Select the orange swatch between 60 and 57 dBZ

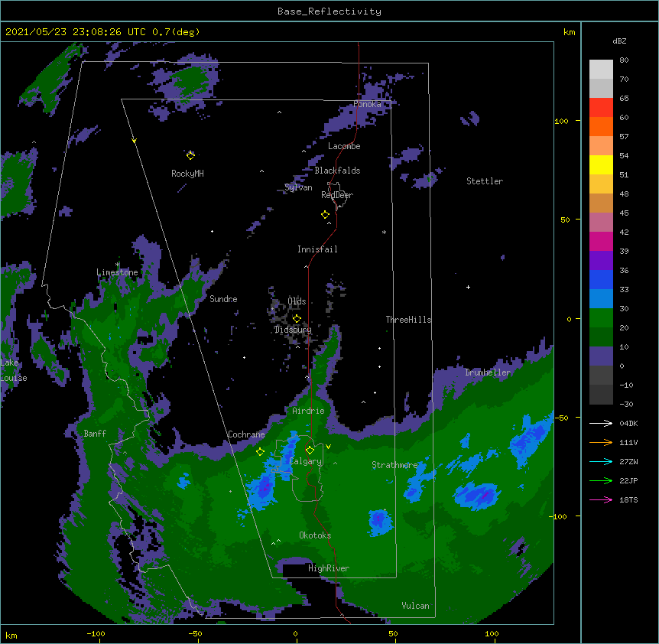coord(601,126)
